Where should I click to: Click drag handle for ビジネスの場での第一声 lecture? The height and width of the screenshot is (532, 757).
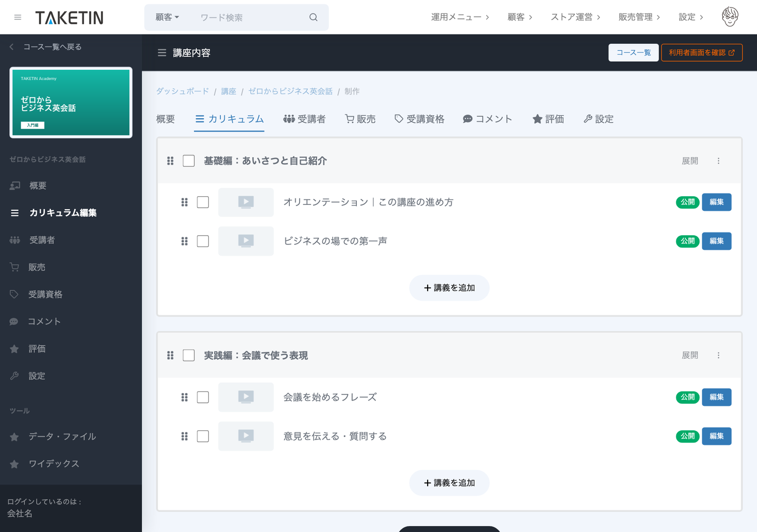tap(184, 241)
